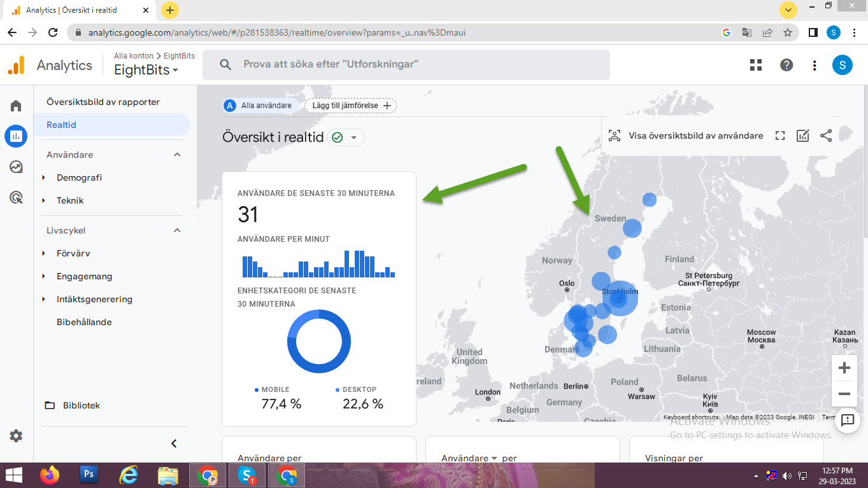Open the Explore icon in sidebar
The height and width of the screenshot is (488, 868).
(x=16, y=167)
